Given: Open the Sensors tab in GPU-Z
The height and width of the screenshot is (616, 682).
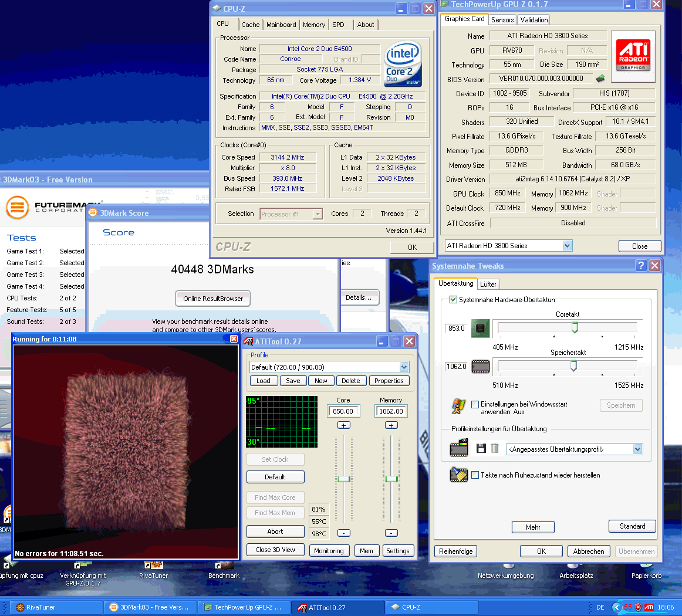Looking at the screenshot, I should 502,20.
